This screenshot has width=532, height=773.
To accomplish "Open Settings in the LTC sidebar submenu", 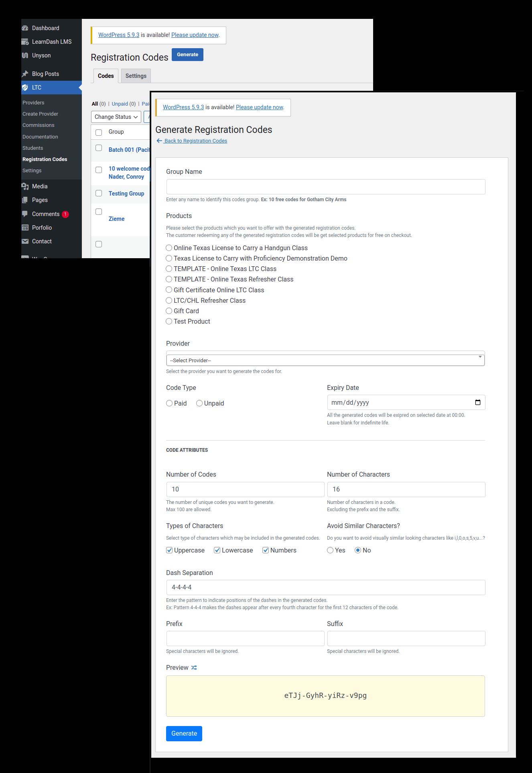I will click(32, 171).
